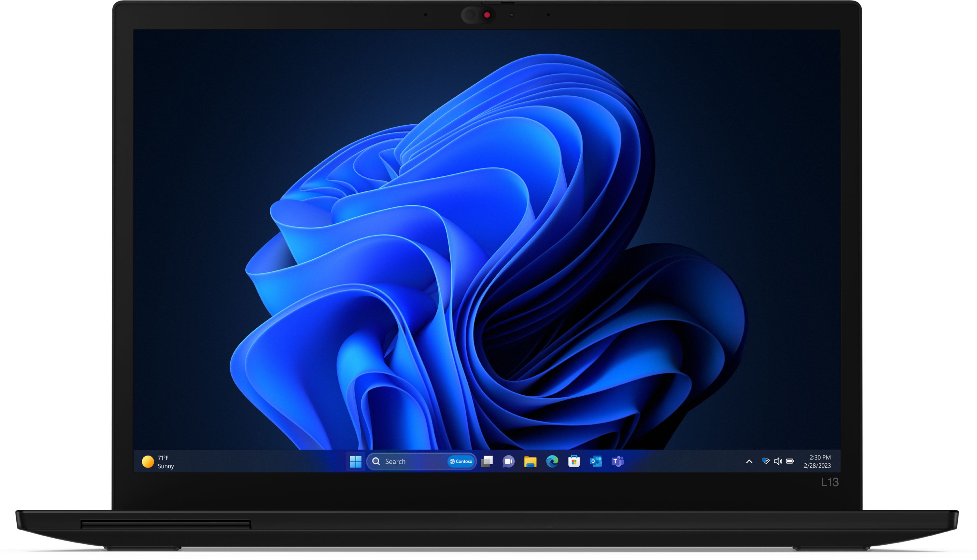Open the clock showing 2:30 PM
Viewport: 977px width, 560px height.
(x=817, y=461)
